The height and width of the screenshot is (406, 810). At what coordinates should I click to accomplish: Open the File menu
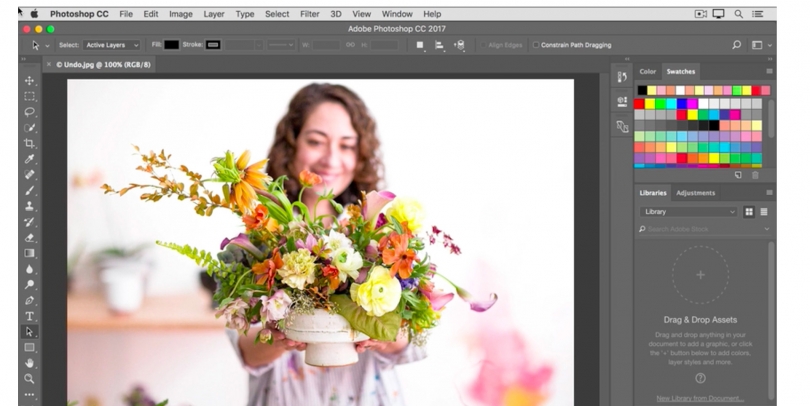tap(126, 14)
